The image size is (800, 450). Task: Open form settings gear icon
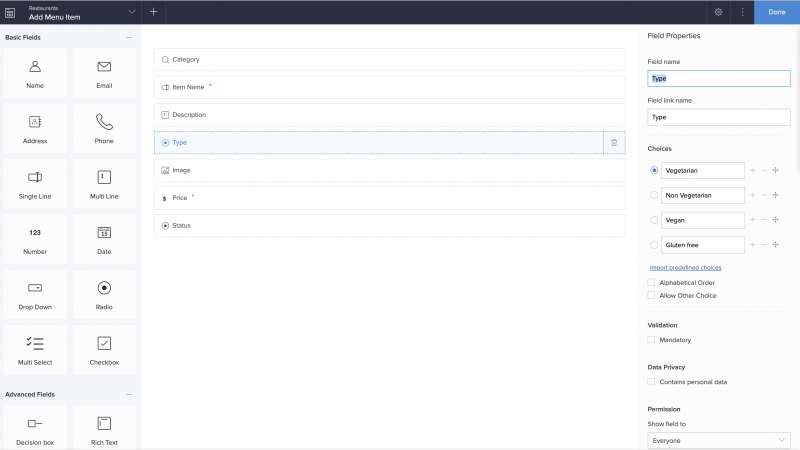[718, 12]
